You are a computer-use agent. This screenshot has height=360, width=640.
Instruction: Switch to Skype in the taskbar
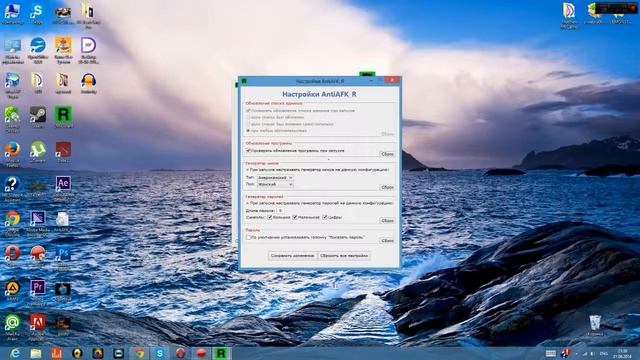click(160, 353)
